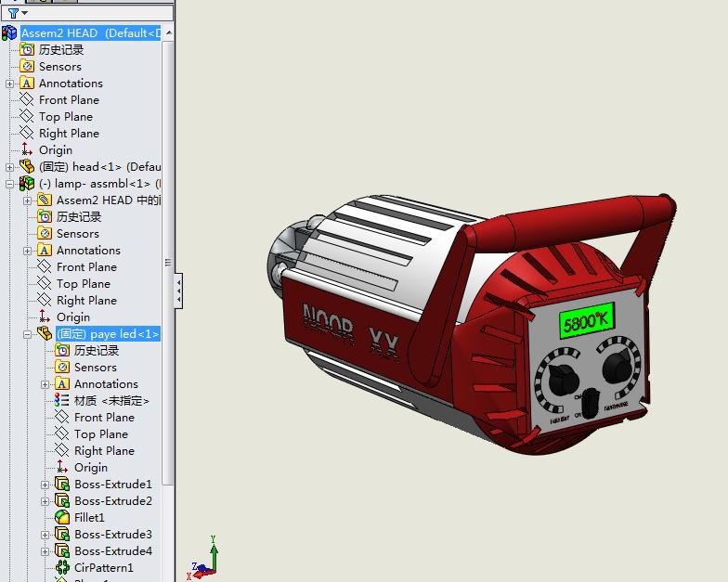Click the filter funnel icon above the tree
The height and width of the screenshot is (582, 728).
coord(13,13)
